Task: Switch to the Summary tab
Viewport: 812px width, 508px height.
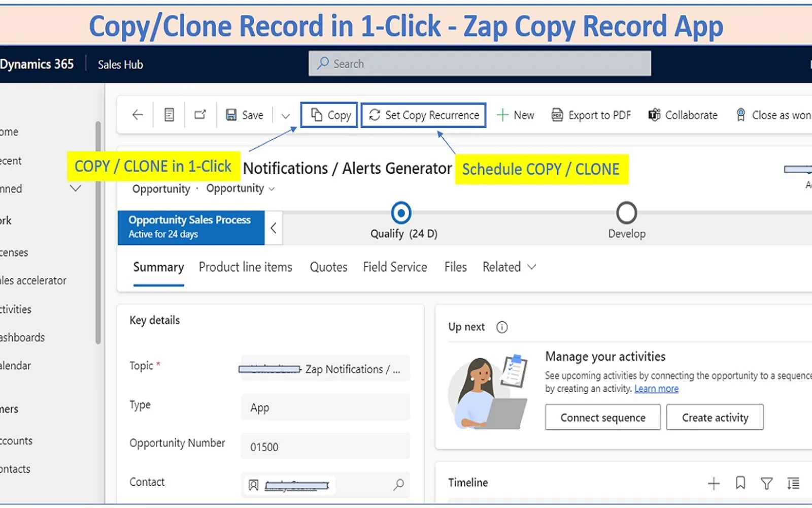Action: click(x=158, y=267)
